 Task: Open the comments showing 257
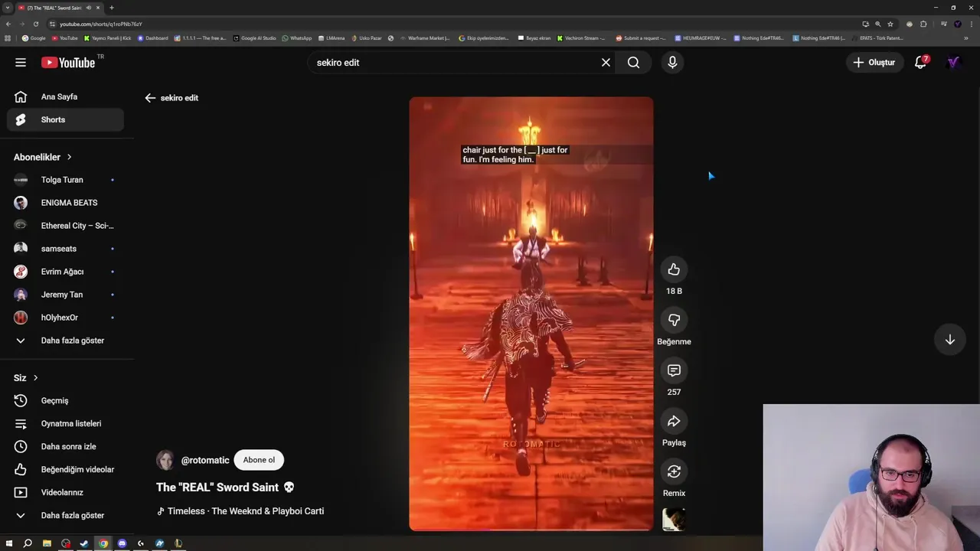click(x=674, y=370)
